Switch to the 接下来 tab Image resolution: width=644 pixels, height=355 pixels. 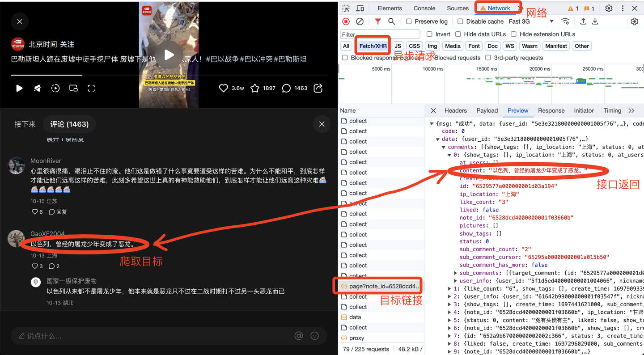[25, 124]
